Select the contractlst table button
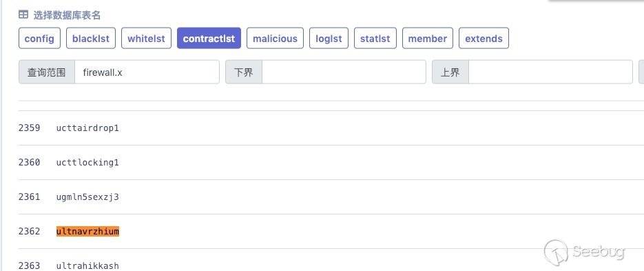Screen dimensions: 644x271 click(209, 38)
